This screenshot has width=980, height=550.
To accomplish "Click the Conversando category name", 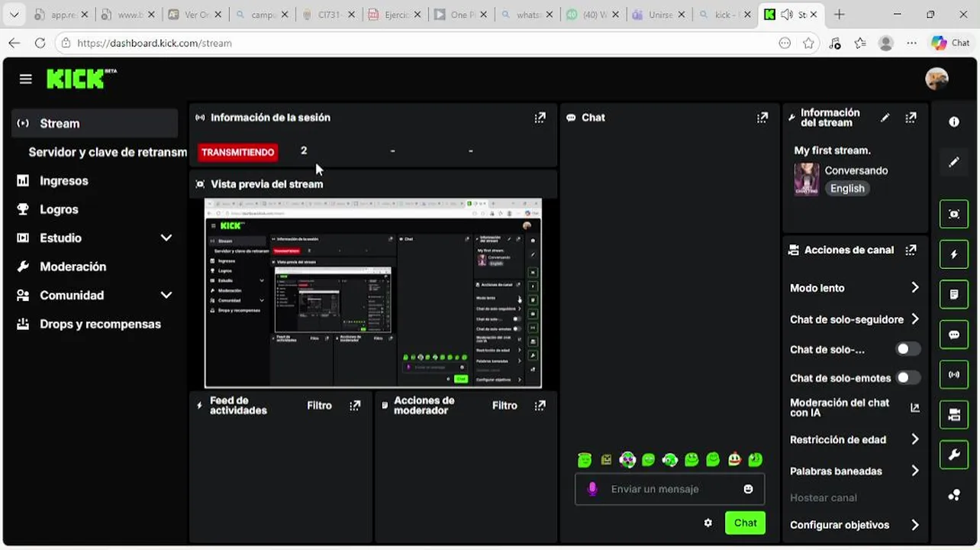I will point(856,170).
